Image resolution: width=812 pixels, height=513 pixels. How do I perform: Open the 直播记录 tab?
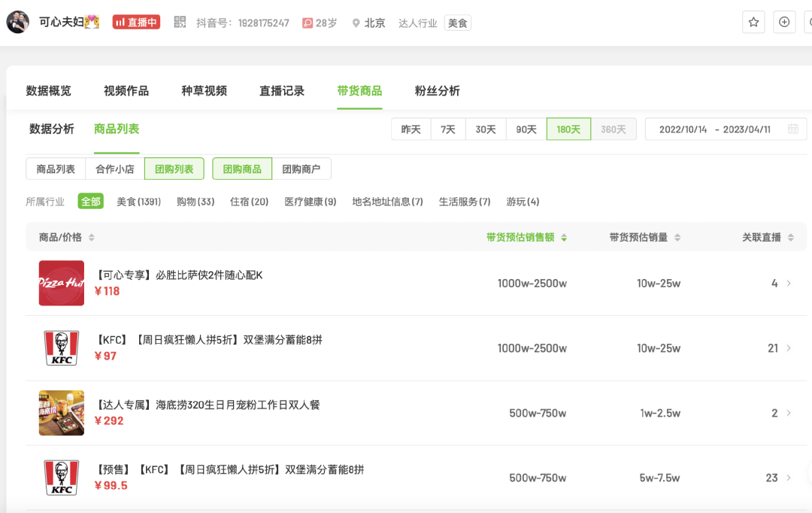282,91
